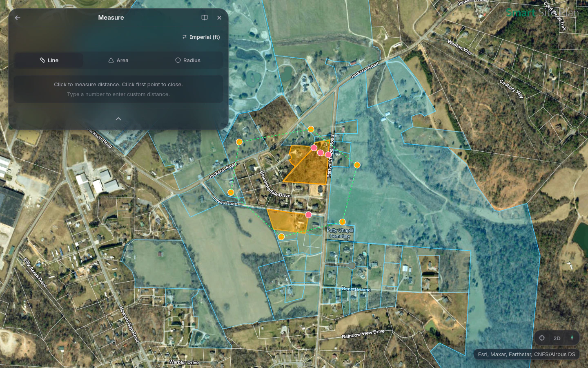Screen dimensions: 588x368
Task: Click the Bloomingdale Drive street label
Action: pos(275,185)
